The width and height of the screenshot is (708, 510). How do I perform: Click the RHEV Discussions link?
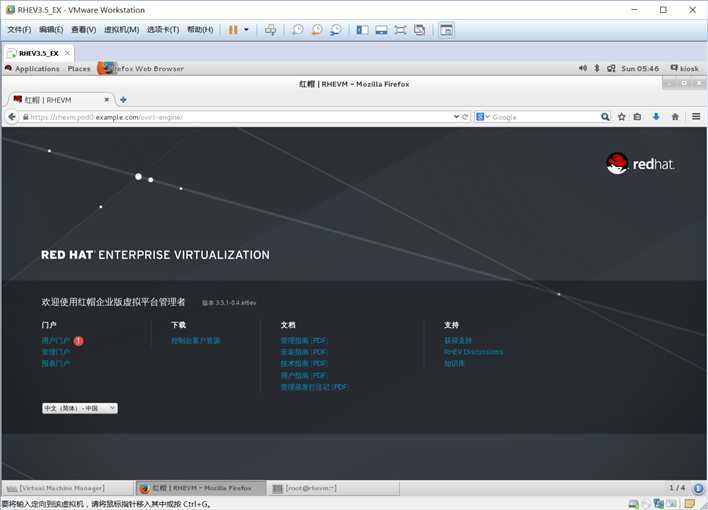[x=473, y=352]
